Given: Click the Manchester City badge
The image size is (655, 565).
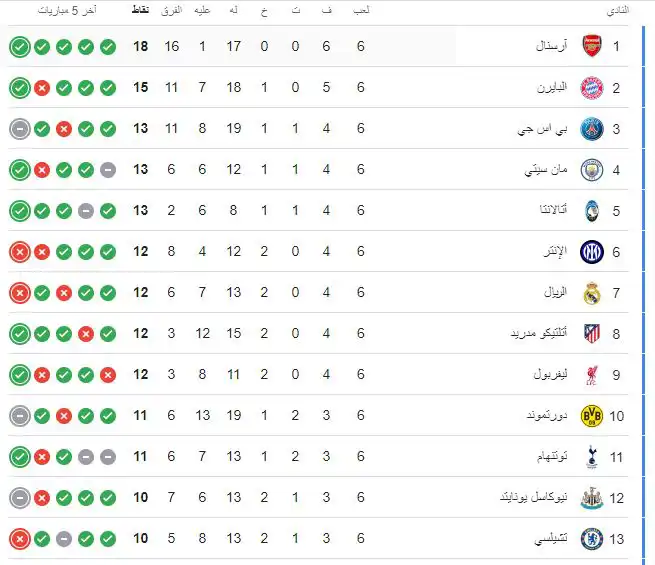Looking at the screenshot, I should 591,169.
